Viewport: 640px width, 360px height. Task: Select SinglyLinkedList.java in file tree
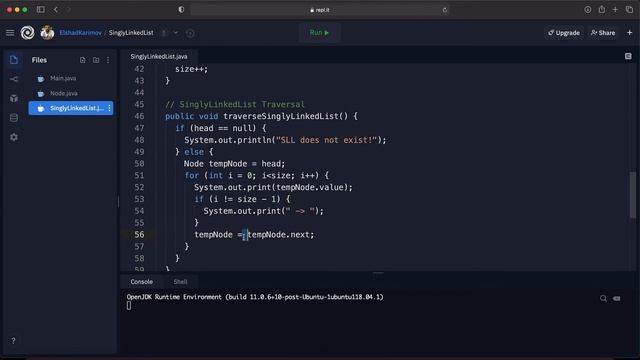71,108
